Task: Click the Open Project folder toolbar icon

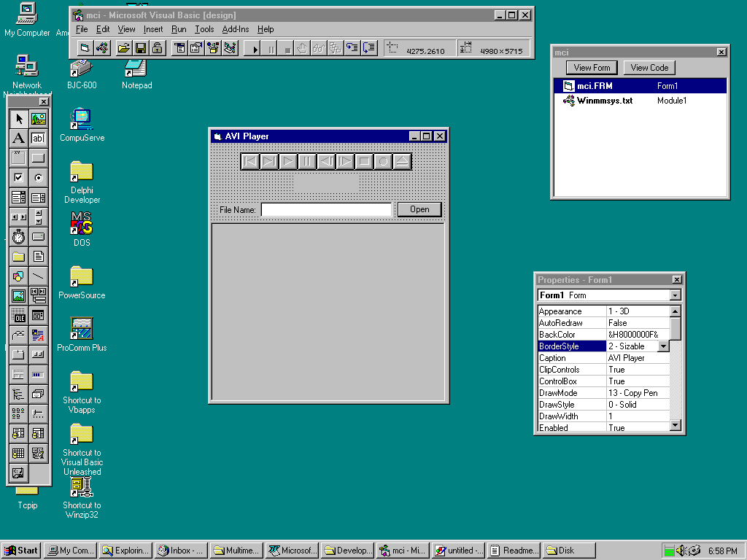Action: click(x=124, y=48)
